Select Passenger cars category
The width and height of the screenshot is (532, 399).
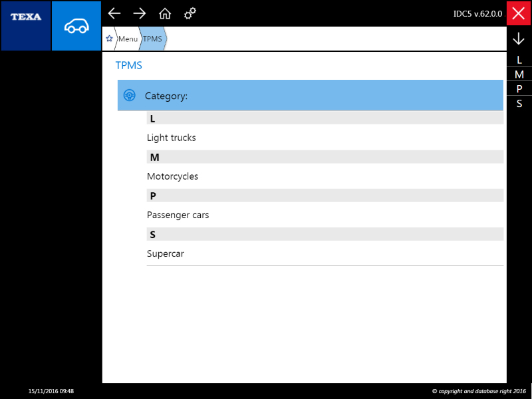click(x=178, y=215)
